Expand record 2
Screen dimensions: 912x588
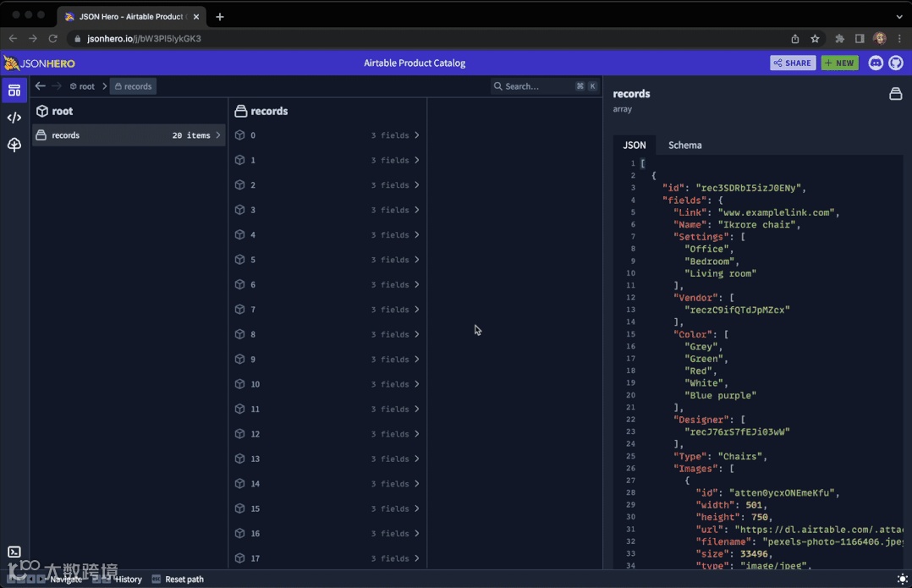[327, 185]
